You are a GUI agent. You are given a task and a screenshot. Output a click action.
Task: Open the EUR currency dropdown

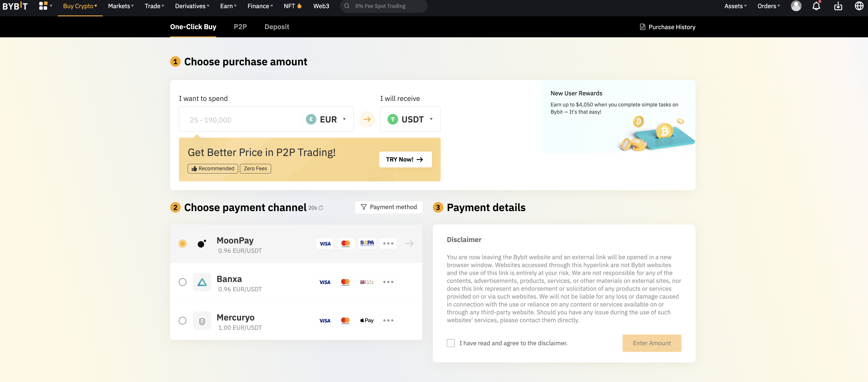pyautogui.click(x=326, y=119)
